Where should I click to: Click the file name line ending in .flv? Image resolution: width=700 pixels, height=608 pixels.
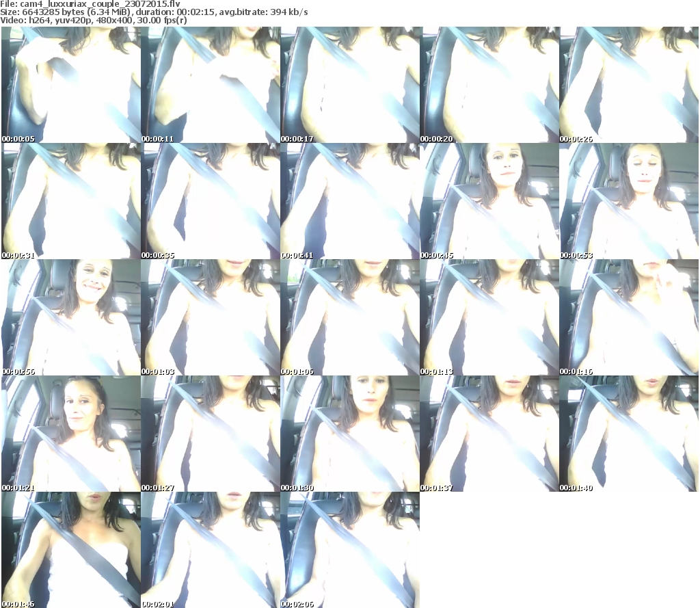coord(90,4)
